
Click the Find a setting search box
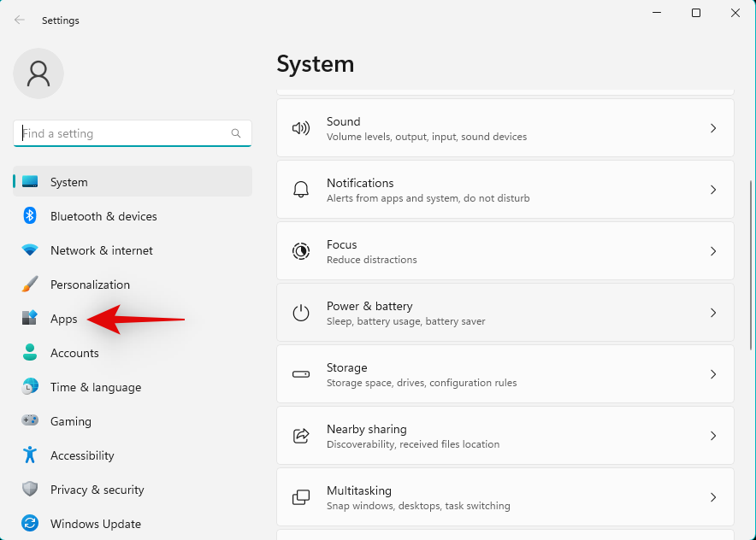tap(124, 133)
